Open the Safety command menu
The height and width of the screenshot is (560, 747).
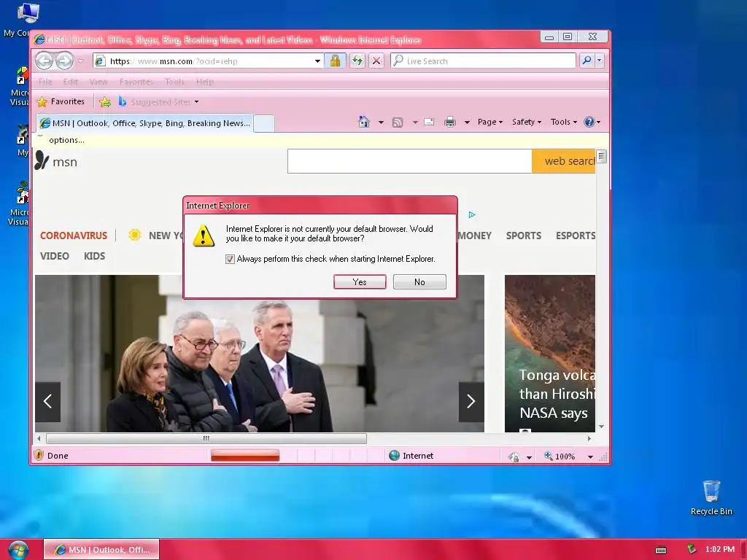click(x=527, y=122)
